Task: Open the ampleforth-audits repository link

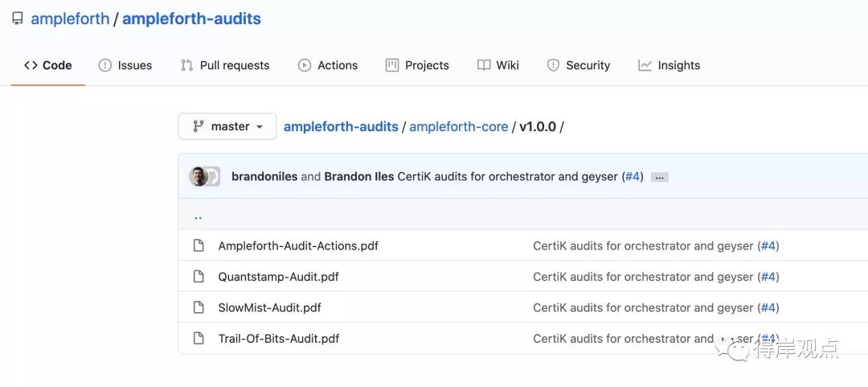Action: tap(191, 19)
